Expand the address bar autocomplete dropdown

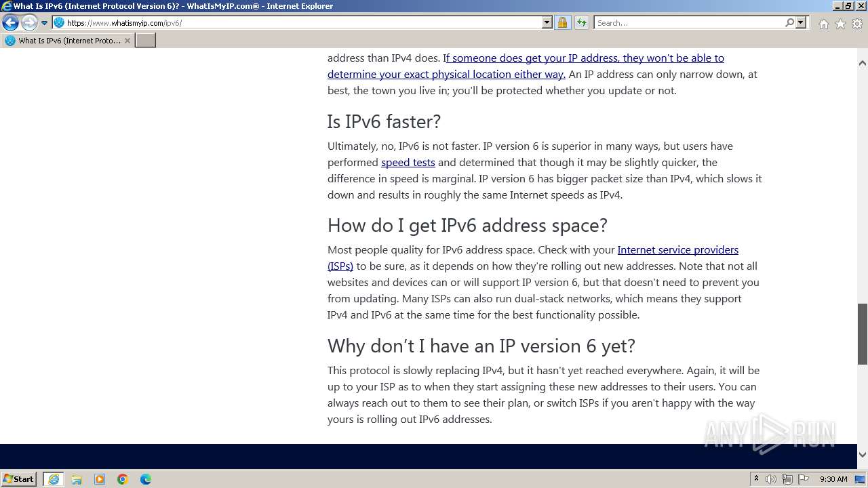click(547, 22)
